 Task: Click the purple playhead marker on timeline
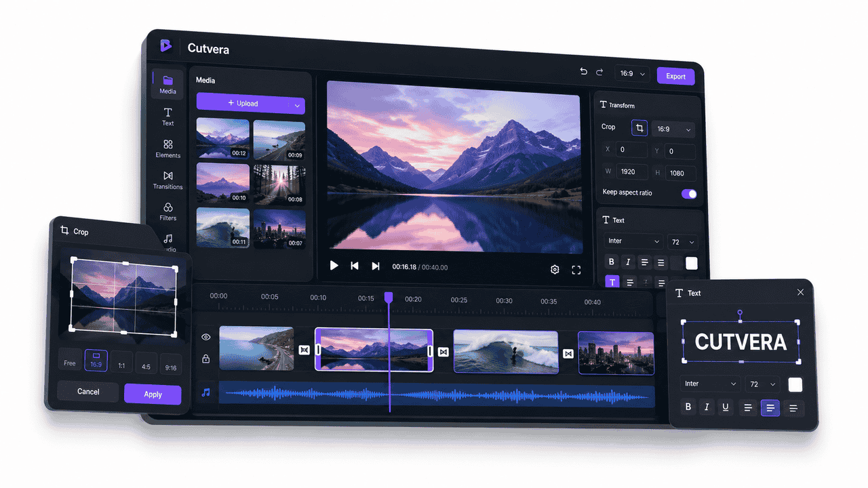point(389,297)
